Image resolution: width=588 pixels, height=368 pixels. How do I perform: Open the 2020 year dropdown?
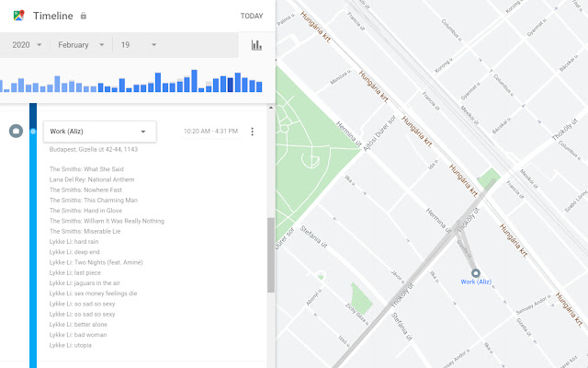(27, 45)
